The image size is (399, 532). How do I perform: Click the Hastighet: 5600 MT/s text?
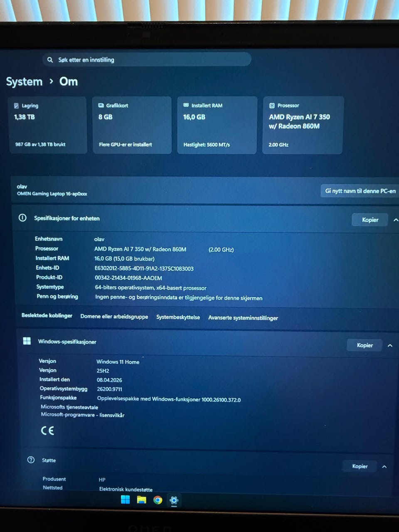[207, 145]
